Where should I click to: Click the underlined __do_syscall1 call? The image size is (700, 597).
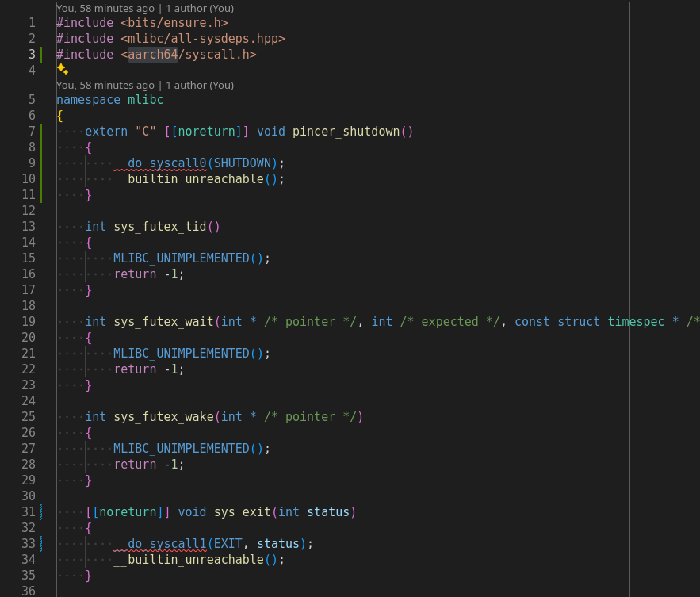coord(160,543)
